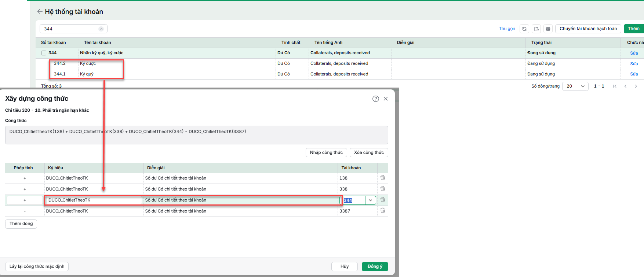Click the Nhập công thức button

[x=326, y=152]
